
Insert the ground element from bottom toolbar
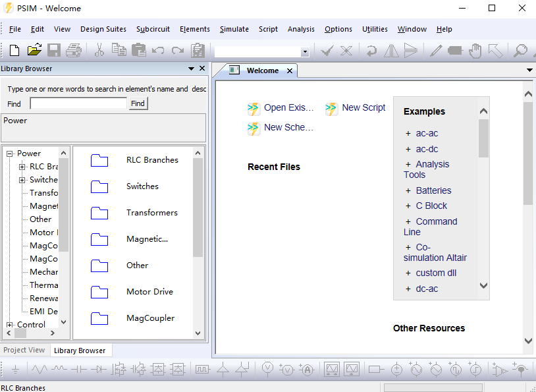[x=16, y=370]
